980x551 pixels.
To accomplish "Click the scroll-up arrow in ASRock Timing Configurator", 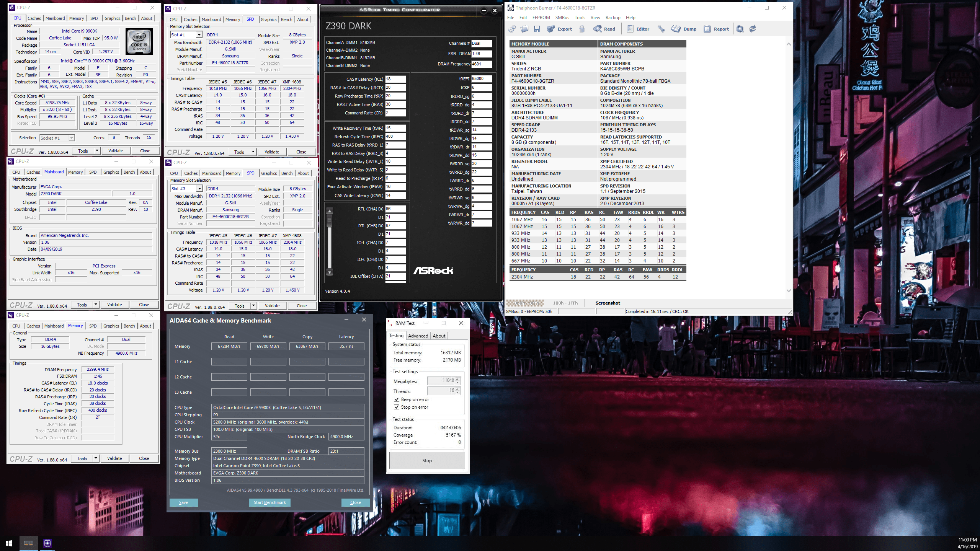I will pos(330,211).
